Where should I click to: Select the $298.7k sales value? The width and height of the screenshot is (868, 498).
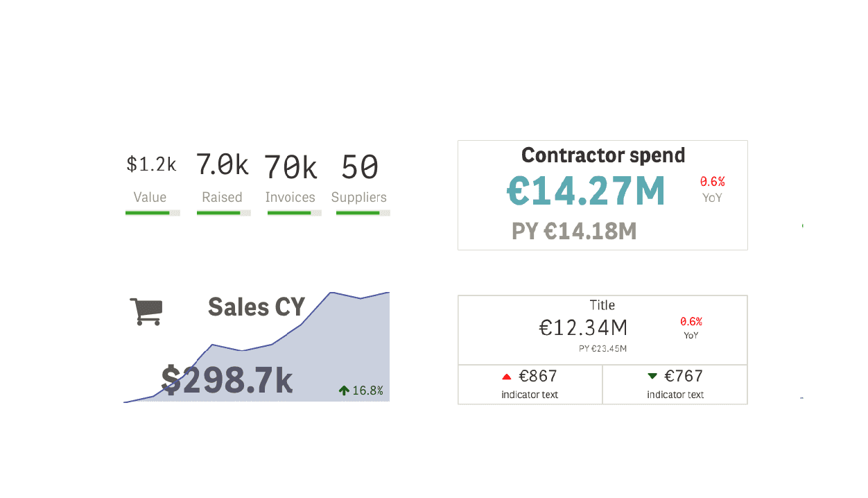227,380
